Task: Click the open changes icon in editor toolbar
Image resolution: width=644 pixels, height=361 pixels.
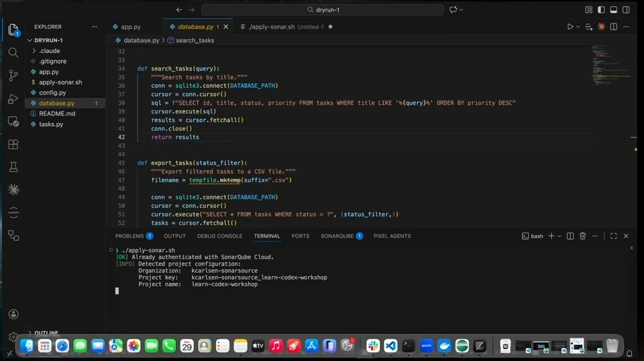Action: tap(588, 27)
